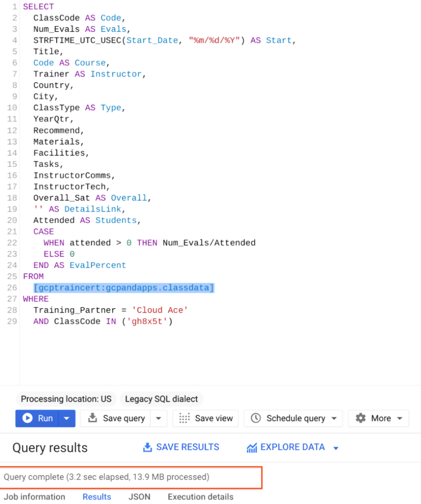The image size is (421, 504).
Task: Select the Job information tab
Action: click(x=34, y=497)
